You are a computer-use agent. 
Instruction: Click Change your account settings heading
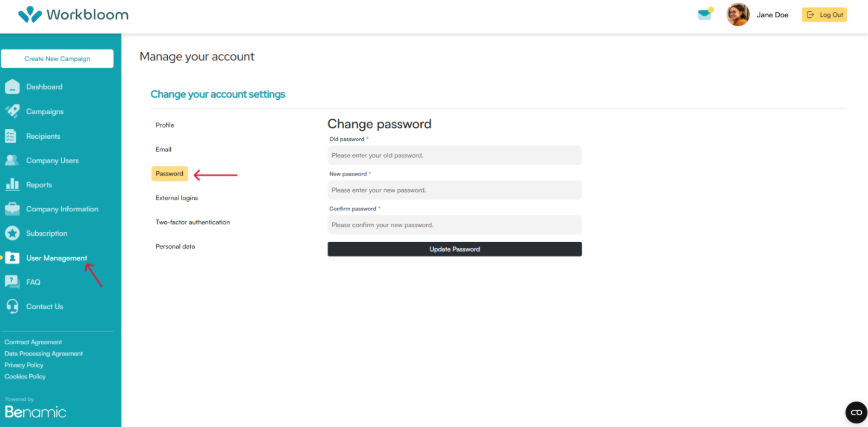(218, 94)
